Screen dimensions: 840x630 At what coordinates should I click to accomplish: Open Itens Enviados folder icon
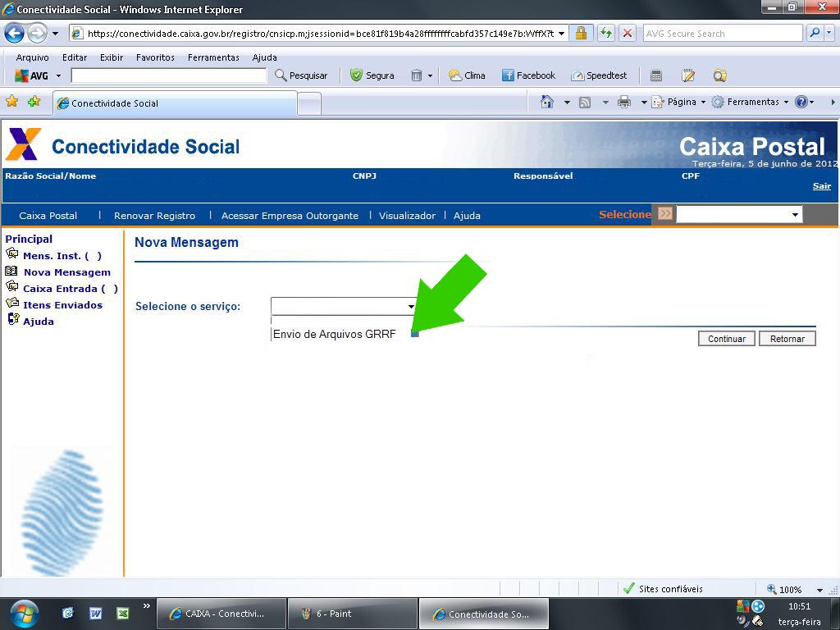coord(12,304)
